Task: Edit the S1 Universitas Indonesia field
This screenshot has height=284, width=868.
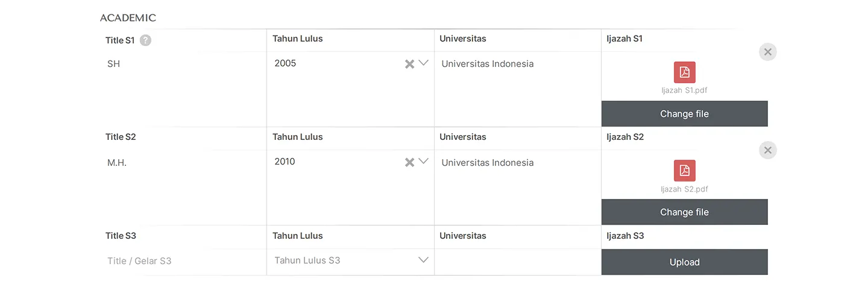Action: pos(517,89)
